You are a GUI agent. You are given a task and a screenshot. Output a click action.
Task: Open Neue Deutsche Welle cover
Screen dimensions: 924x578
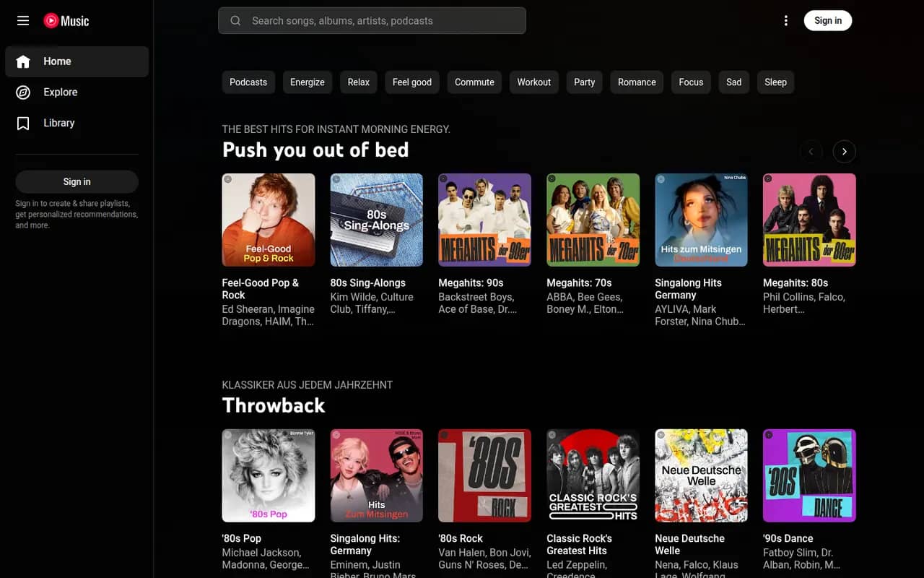tap(702, 475)
